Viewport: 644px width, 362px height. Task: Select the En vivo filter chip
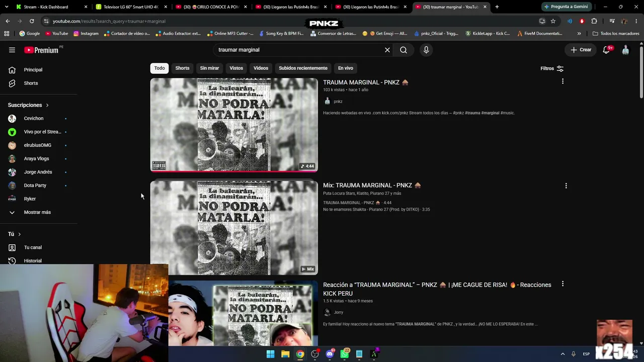[345, 68]
